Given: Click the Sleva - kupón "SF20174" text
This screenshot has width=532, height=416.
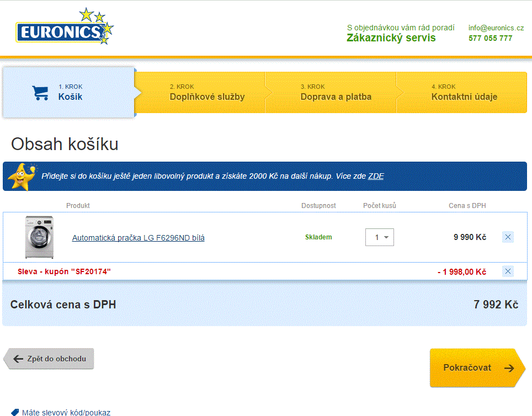Looking at the screenshot, I should (x=64, y=271).
